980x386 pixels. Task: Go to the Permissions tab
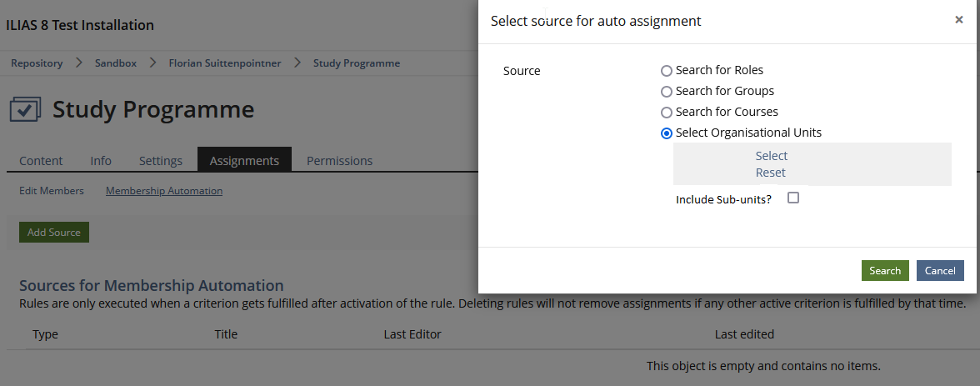click(x=339, y=161)
